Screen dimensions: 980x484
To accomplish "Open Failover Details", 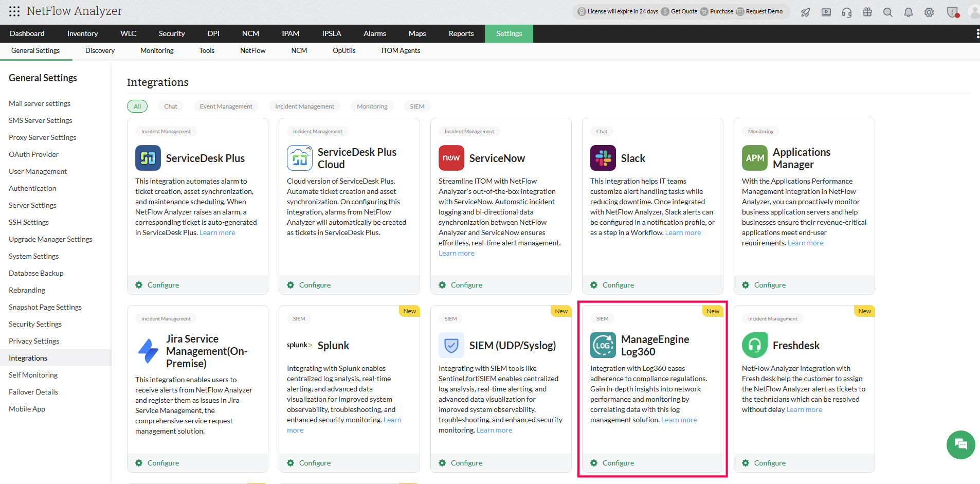I will pyautogui.click(x=33, y=392).
